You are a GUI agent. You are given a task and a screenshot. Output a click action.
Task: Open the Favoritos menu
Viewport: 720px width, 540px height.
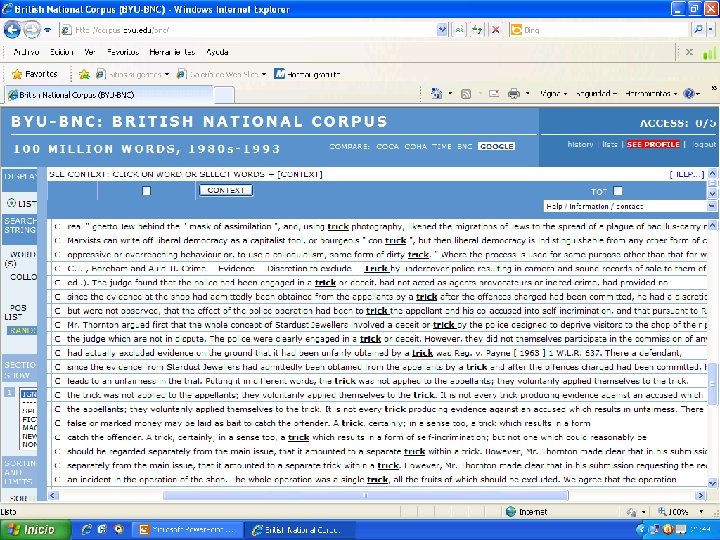pos(123,52)
